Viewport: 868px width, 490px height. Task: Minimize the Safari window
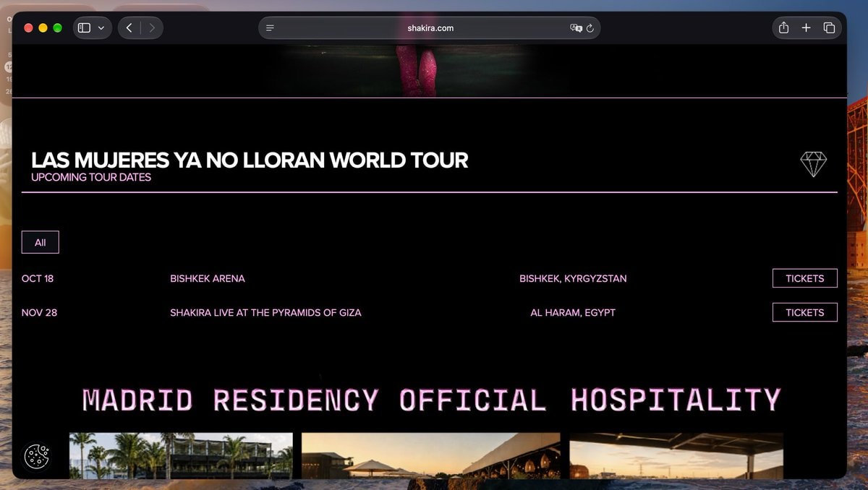[43, 28]
